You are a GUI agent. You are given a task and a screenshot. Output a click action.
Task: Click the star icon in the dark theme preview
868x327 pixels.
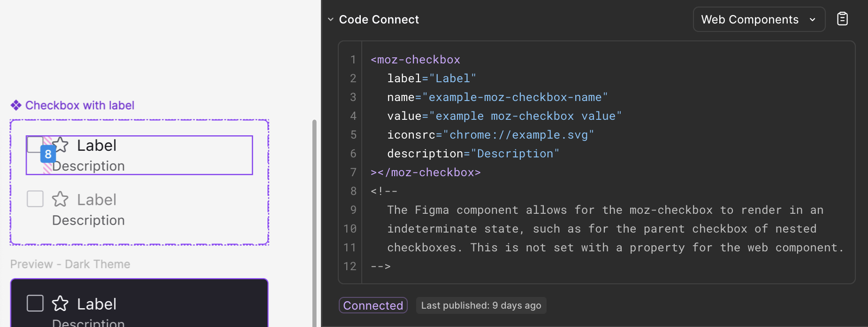[x=60, y=304]
